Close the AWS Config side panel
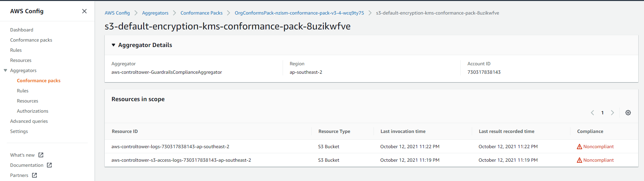This screenshot has width=644, height=181. [x=84, y=11]
